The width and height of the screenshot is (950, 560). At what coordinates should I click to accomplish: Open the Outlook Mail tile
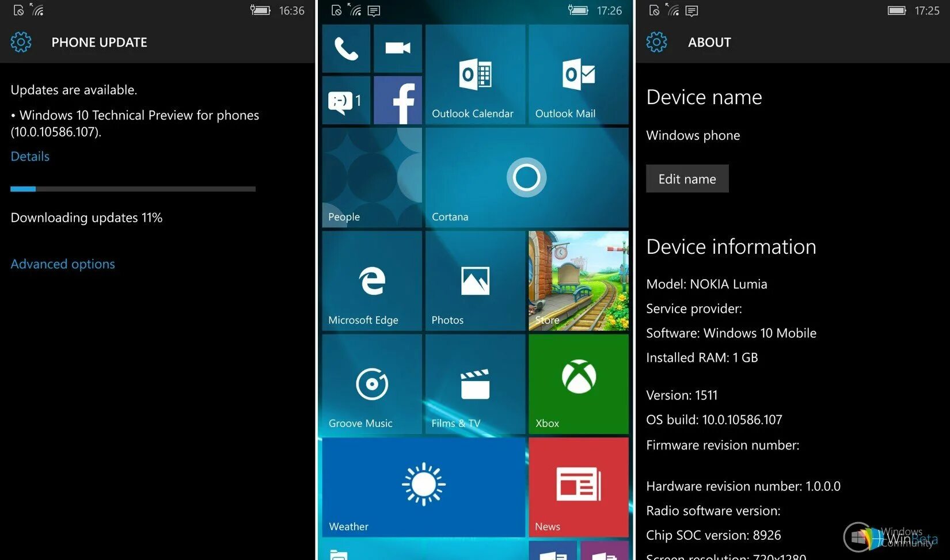(579, 74)
